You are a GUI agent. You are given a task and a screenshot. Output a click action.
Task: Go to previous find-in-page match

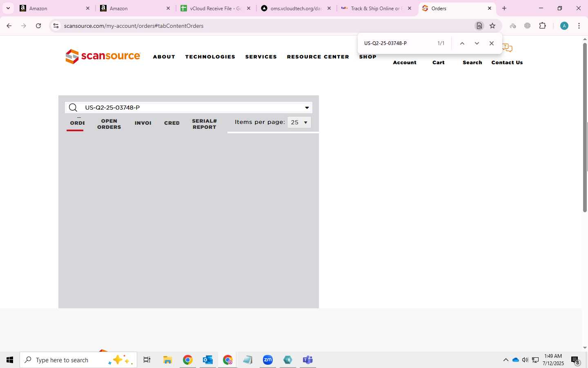coord(462,43)
